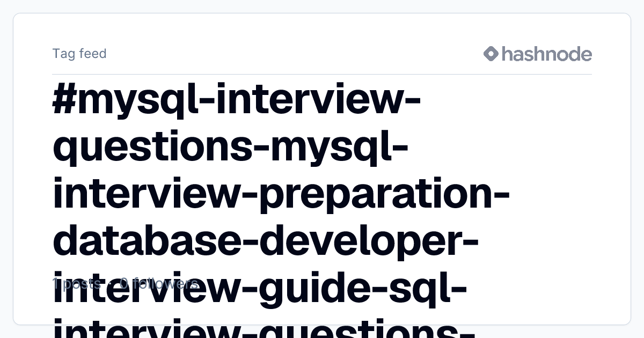Click the divider line under Tag feed
The image size is (644, 338).
coord(322,74)
